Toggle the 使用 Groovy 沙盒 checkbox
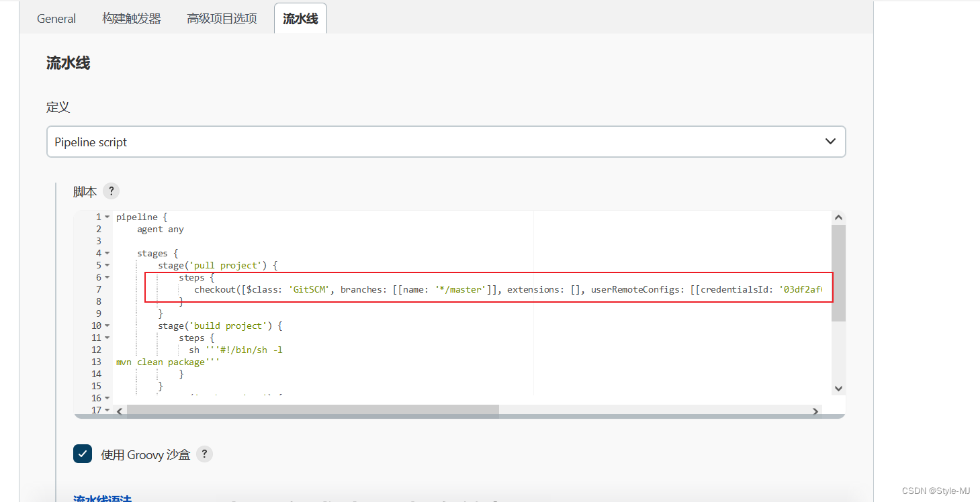This screenshot has height=502, width=980. pyautogui.click(x=83, y=454)
